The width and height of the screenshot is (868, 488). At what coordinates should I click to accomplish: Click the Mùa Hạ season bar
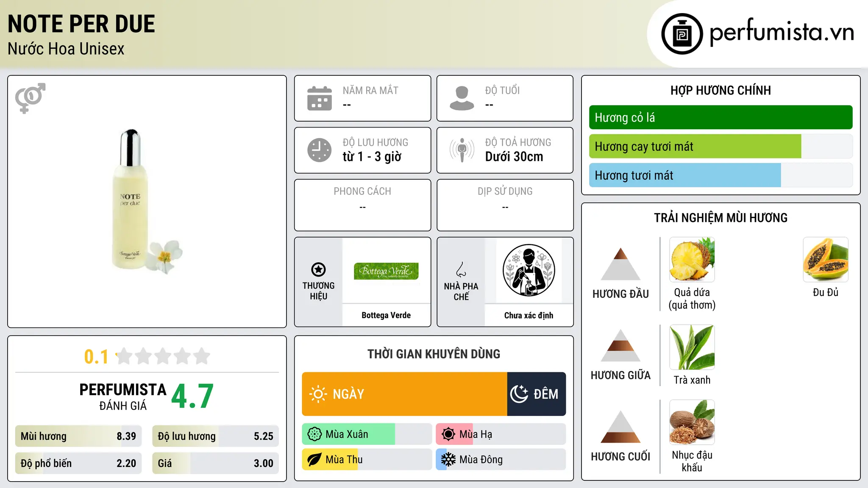click(501, 434)
